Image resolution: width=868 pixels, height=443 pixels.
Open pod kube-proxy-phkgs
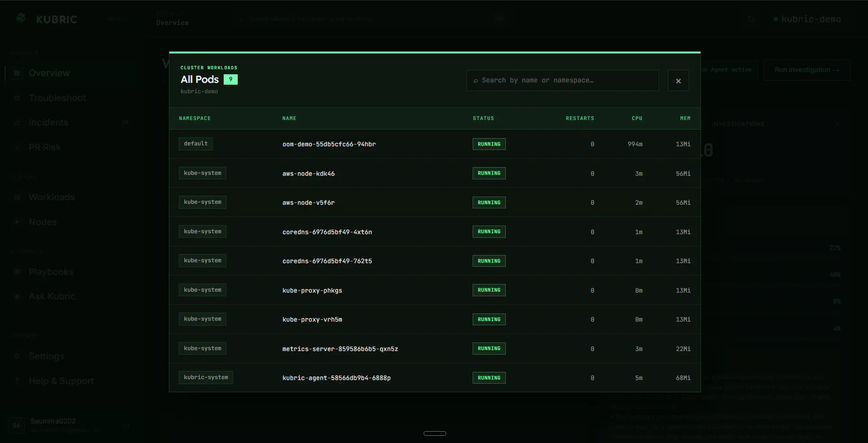pyautogui.click(x=312, y=290)
